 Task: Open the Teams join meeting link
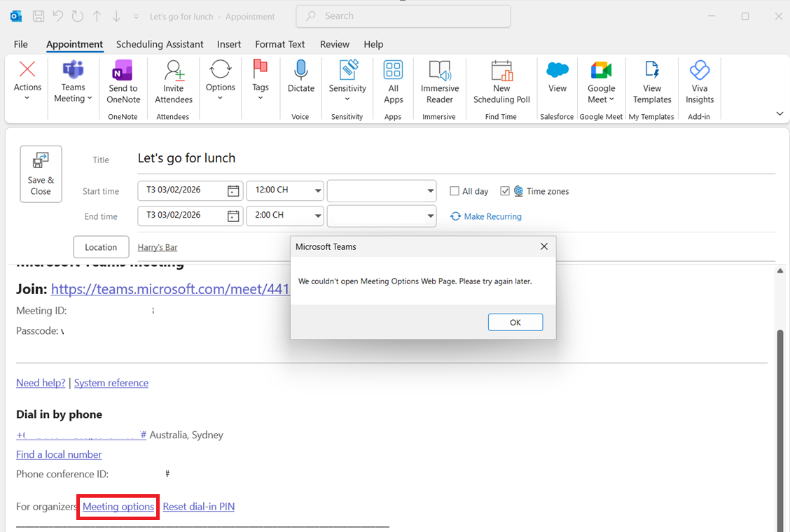[x=169, y=288]
